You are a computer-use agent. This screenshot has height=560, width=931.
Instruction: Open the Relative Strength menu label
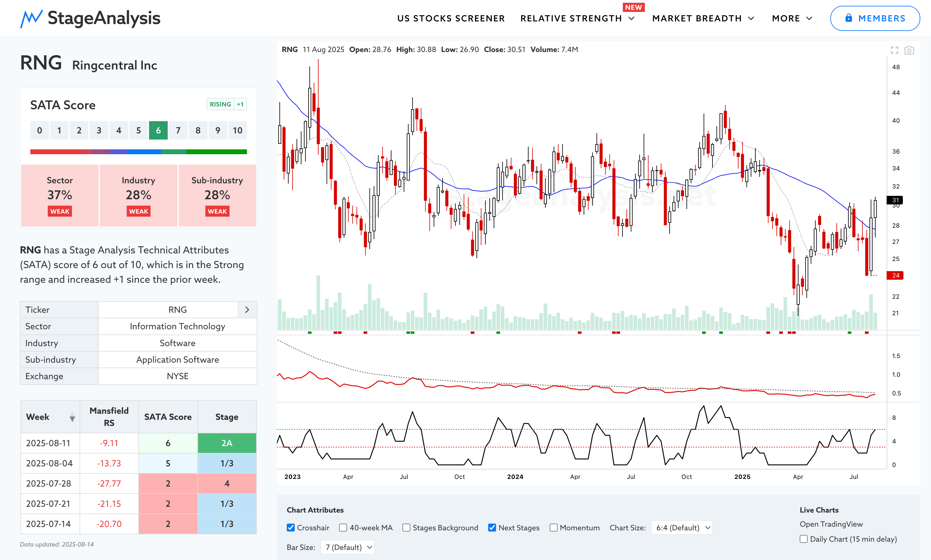(571, 18)
